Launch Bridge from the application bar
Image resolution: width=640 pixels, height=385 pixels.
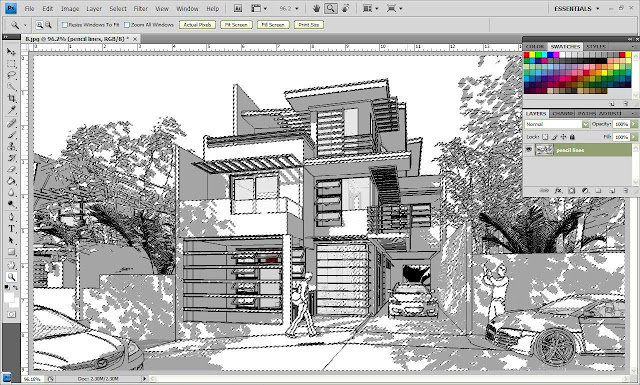238,8
